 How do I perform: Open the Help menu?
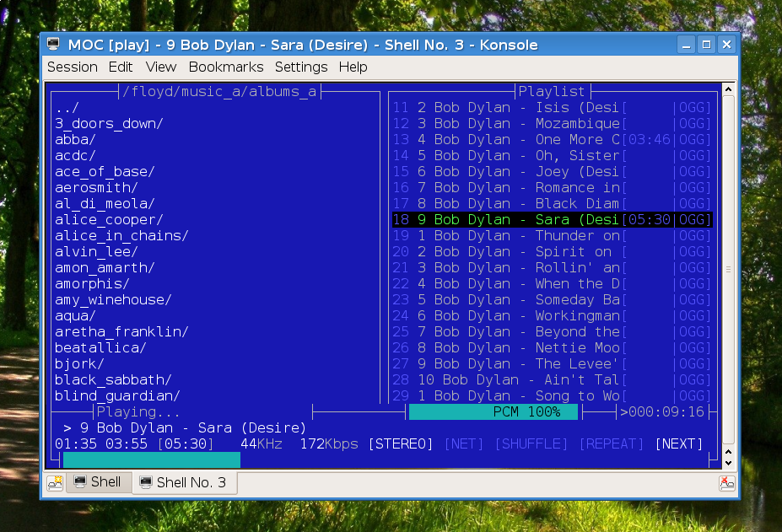(353, 67)
